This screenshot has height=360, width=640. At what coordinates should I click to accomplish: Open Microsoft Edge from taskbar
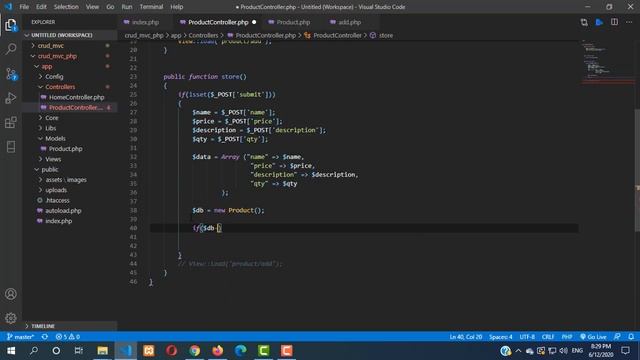point(240,351)
